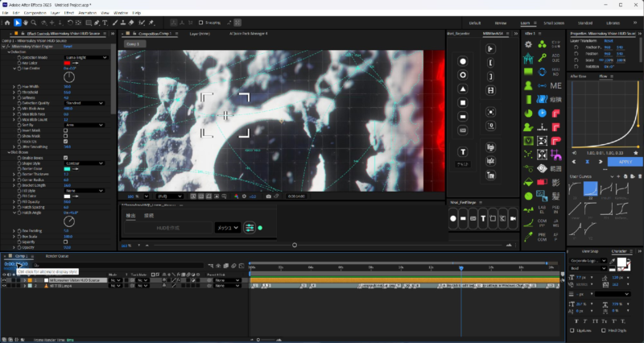This screenshot has width=644, height=343.
Task: Toggle the Ligatures checkbox
Action: [x=572, y=330]
